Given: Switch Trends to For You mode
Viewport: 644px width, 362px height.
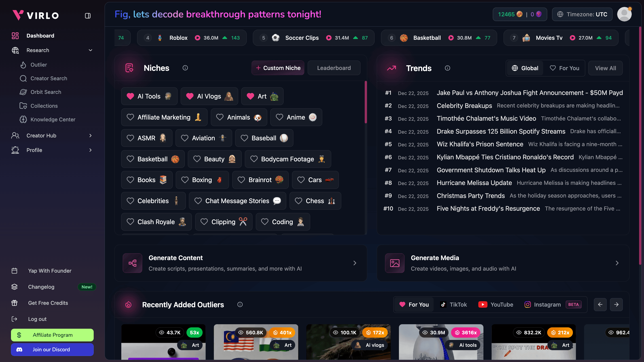Looking at the screenshot, I should click(x=564, y=68).
